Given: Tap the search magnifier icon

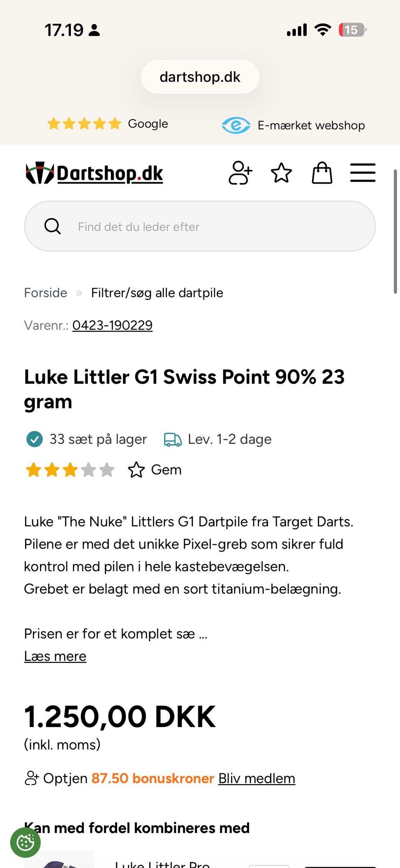Looking at the screenshot, I should pyautogui.click(x=52, y=226).
